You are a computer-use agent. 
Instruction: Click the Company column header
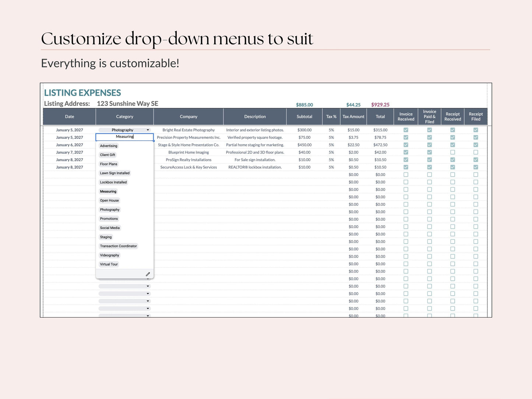(189, 117)
